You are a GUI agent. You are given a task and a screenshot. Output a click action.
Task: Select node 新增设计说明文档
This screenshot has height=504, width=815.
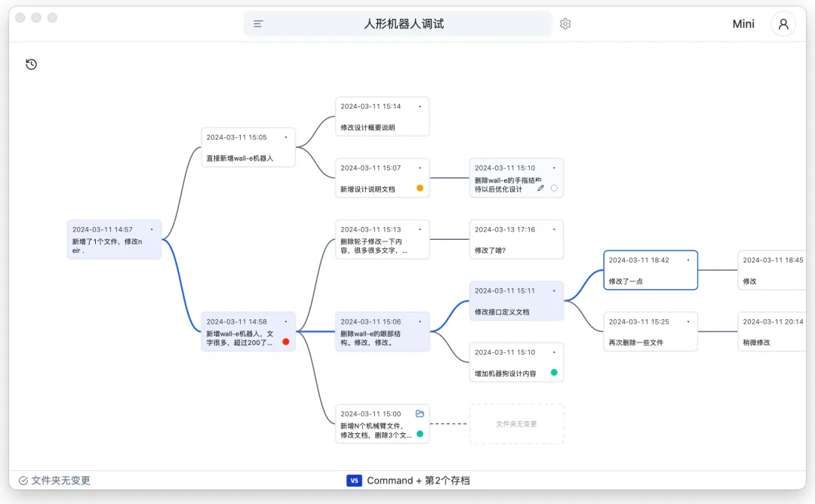pyautogui.click(x=383, y=178)
